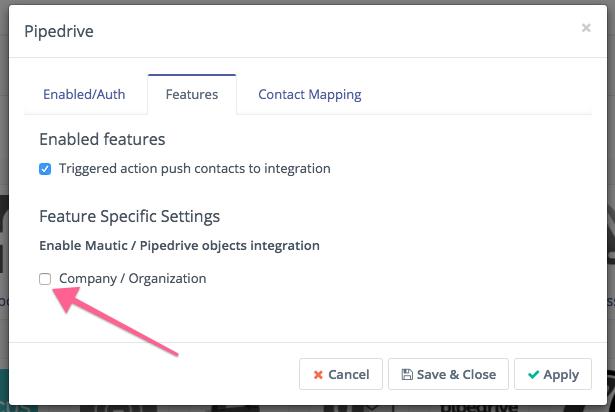Image resolution: width=615 pixels, height=412 pixels.
Task: Click the 'Enabled features' heading
Action: point(102,139)
